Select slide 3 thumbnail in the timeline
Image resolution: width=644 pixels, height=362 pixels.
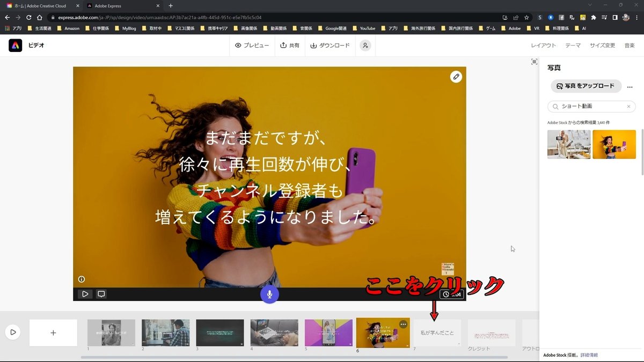pos(220,333)
